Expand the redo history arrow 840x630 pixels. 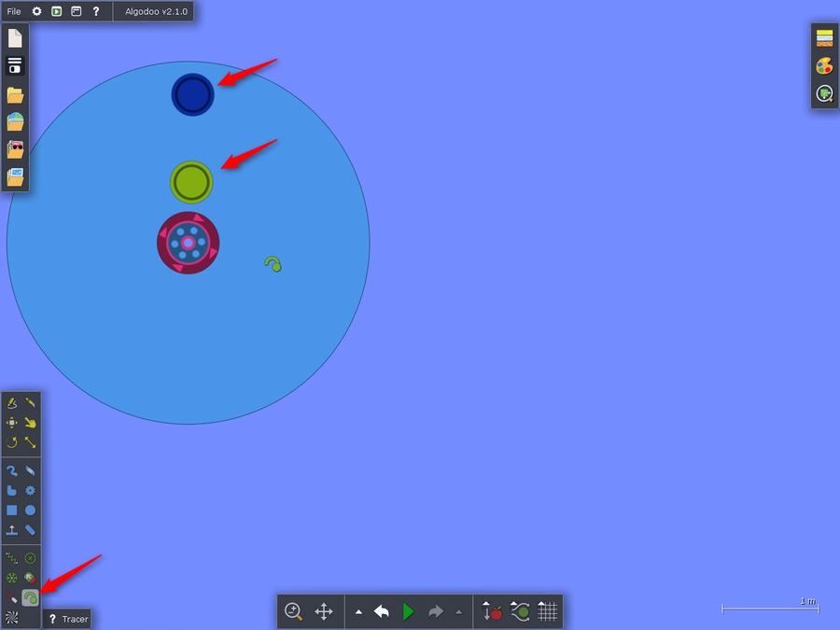(458, 612)
